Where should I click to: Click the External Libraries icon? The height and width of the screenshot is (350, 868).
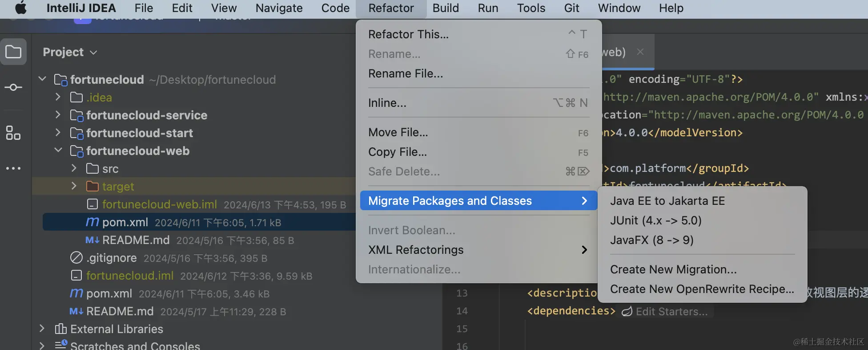coord(60,329)
